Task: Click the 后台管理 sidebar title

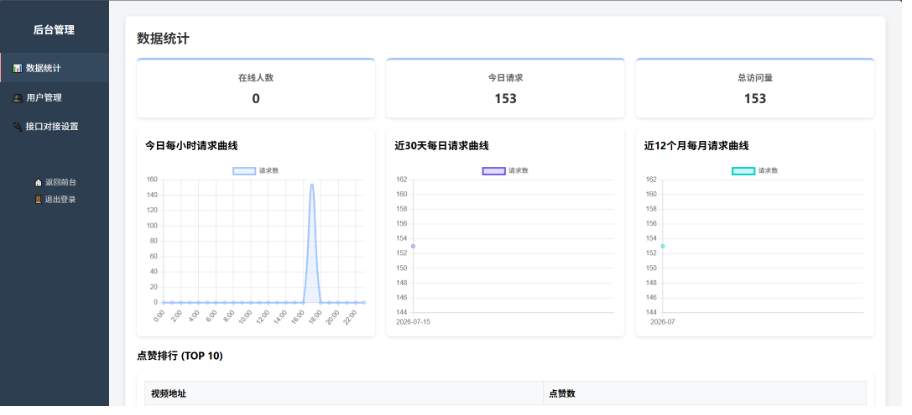Action: tap(54, 30)
